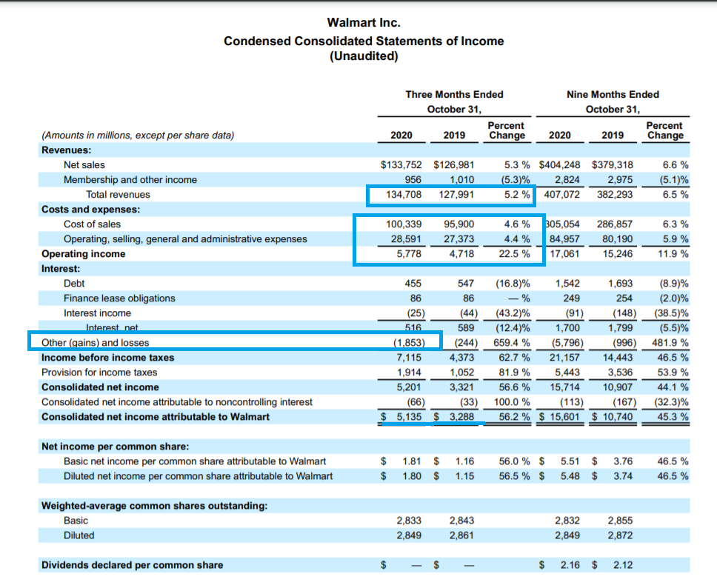Screen dimensions: 717x588
Task: Click the net sales value "$133,752"
Action: pyautogui.click(x=401, y=164)
